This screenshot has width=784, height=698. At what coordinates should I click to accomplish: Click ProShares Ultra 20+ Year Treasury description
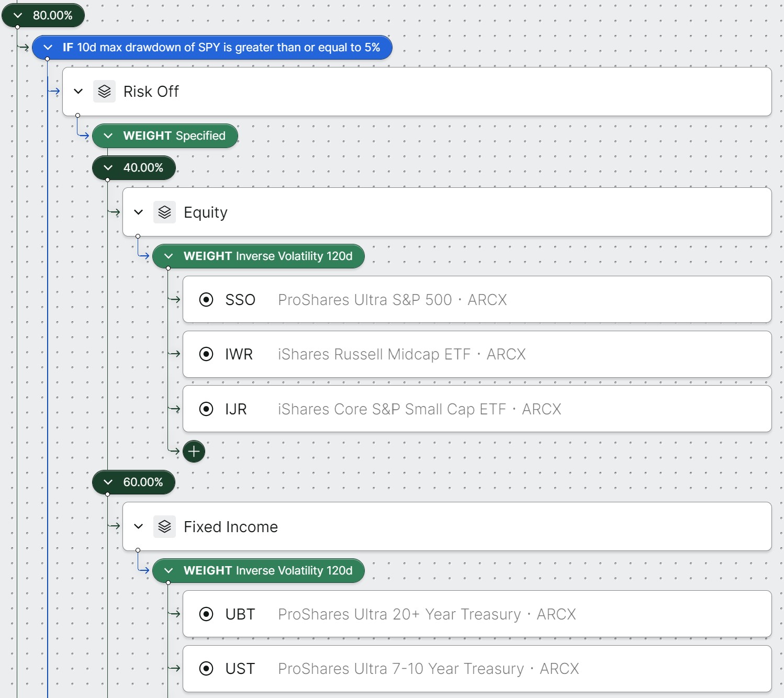(427, 614)
